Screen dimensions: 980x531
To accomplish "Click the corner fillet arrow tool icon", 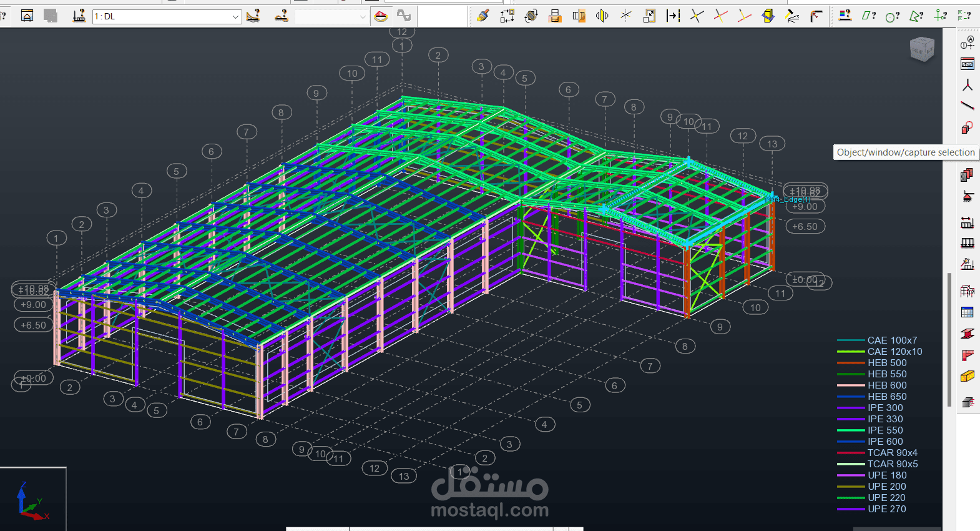I will pyautogui.click(x=816, y=16).
